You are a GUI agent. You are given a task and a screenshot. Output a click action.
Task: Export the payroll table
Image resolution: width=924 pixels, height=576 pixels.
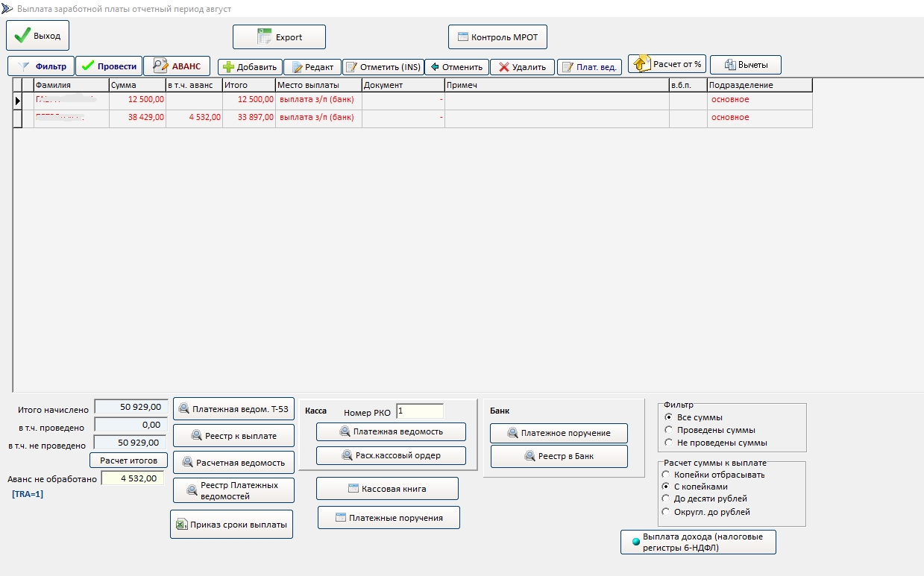click(x=279, y=37)
